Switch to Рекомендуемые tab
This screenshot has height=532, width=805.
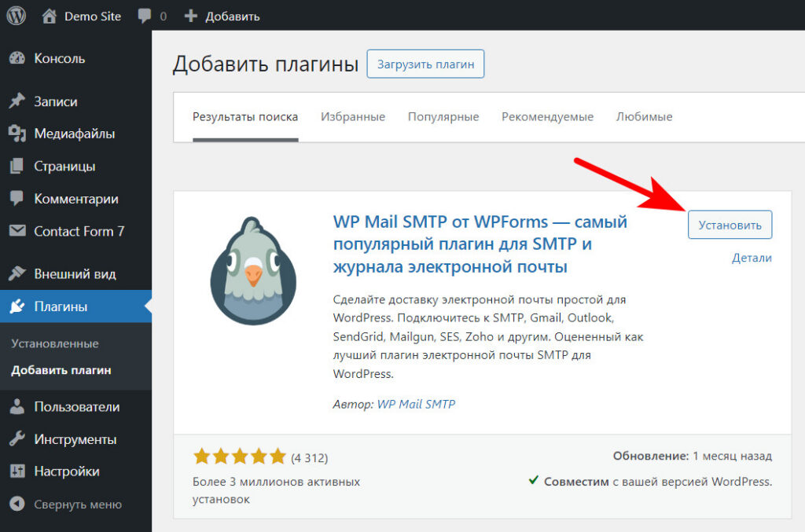[x=548, y=117]
